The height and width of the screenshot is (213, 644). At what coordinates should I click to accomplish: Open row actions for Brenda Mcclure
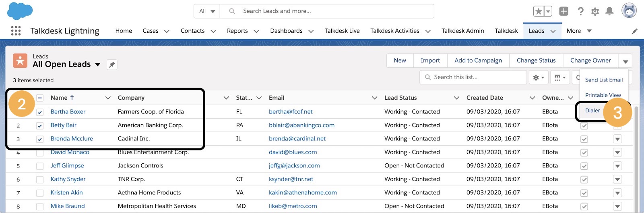[617, 139]
